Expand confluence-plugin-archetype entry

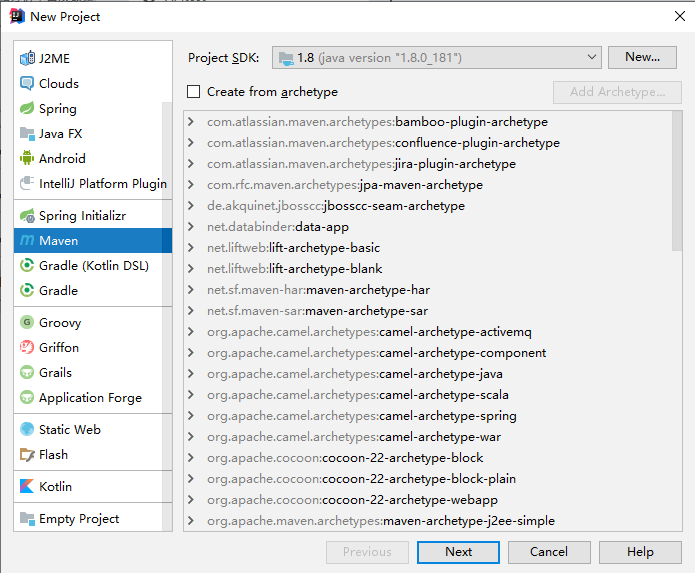click(191, 143)
